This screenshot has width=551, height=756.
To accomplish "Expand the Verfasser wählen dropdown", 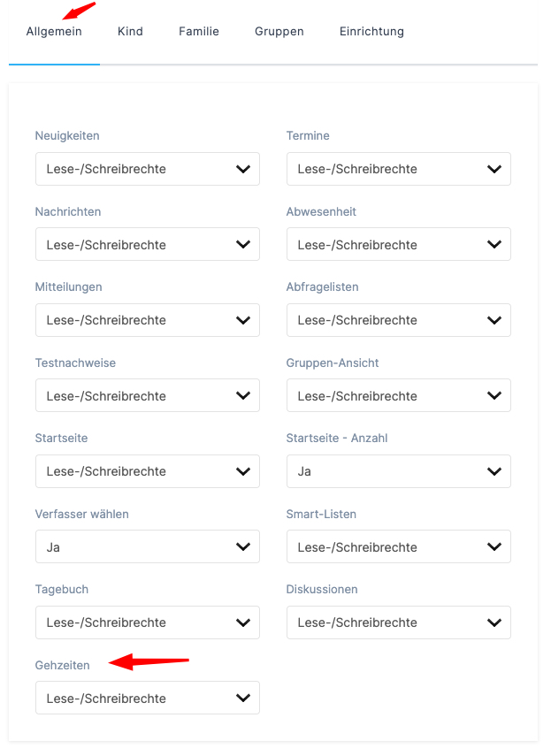I will [148, 547].
